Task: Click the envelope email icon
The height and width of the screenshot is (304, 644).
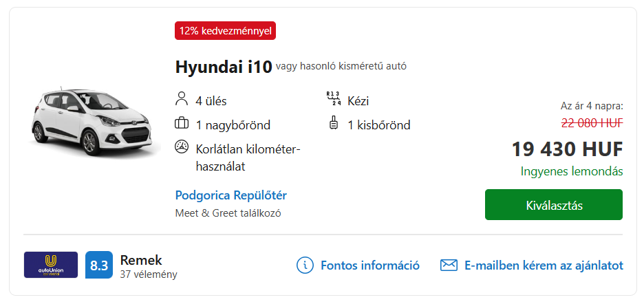Action: click(x=449, y=265)
